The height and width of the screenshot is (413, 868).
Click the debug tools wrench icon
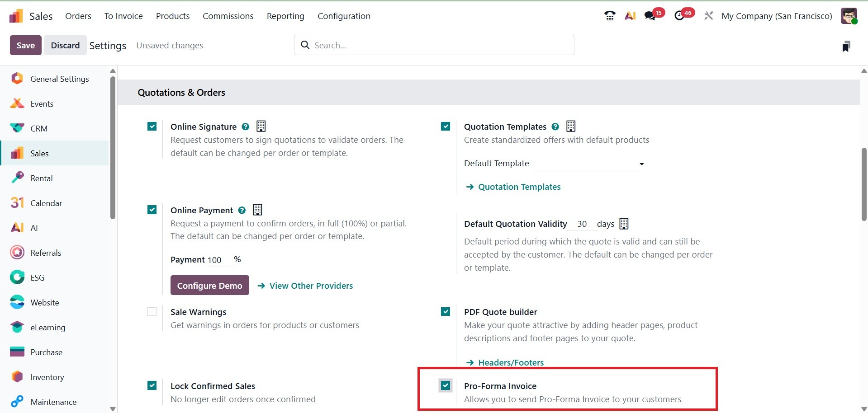tap(708, 16)
